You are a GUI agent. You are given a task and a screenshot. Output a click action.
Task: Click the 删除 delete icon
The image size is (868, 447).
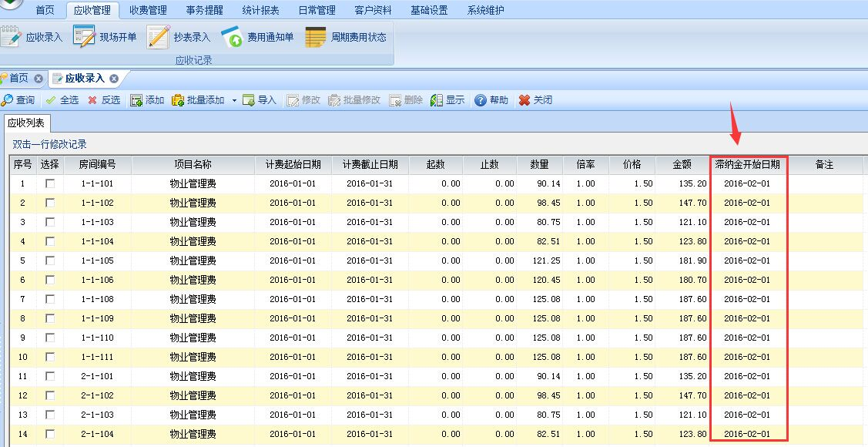pos(395,100)
